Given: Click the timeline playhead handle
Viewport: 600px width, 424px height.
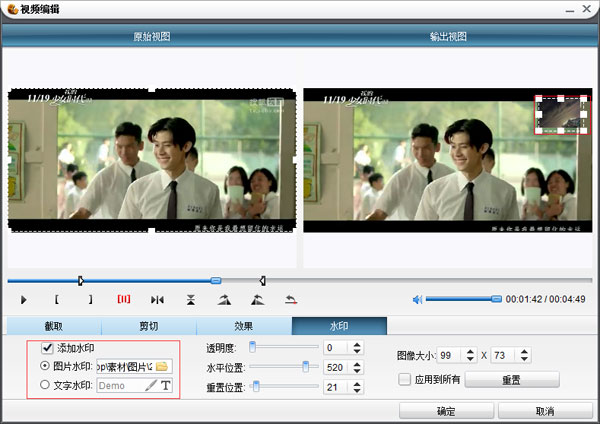Looking at the screenshot, I should pyautogui.click(x=216, y=280).
